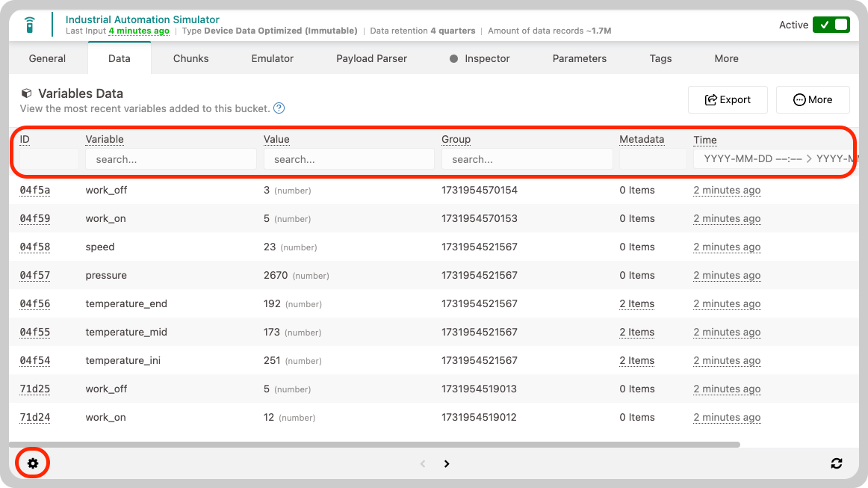
Task: Click the bucket device icon
Action: (x=30, y=25)
